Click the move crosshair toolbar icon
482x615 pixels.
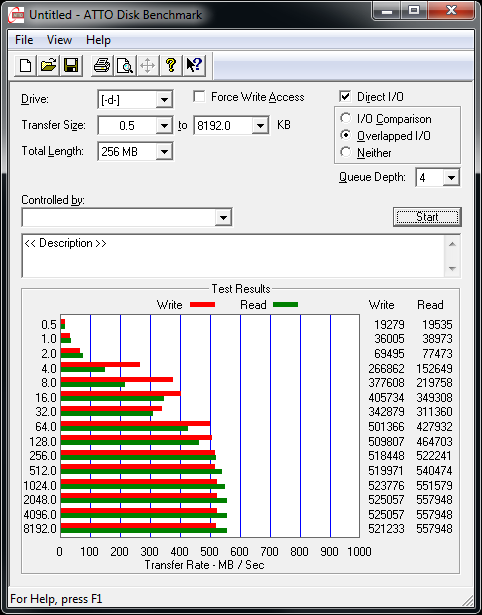(x=147, y=65)
